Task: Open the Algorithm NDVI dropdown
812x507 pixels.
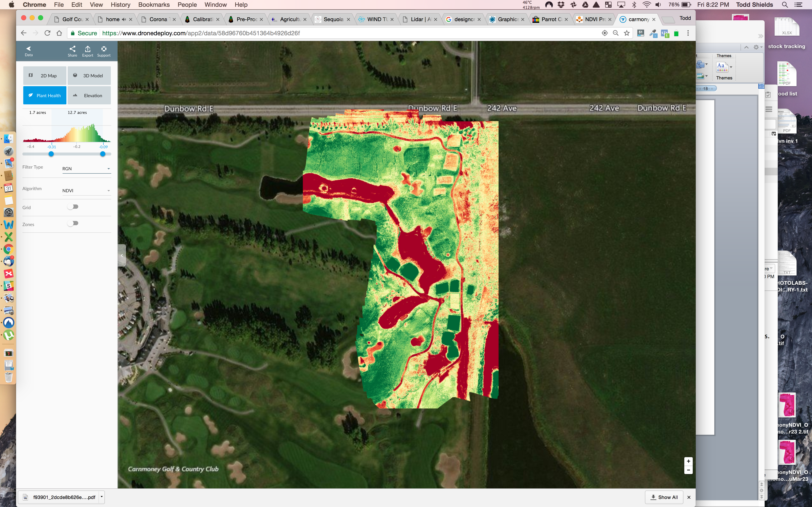Action: click(x=86, y=191)
